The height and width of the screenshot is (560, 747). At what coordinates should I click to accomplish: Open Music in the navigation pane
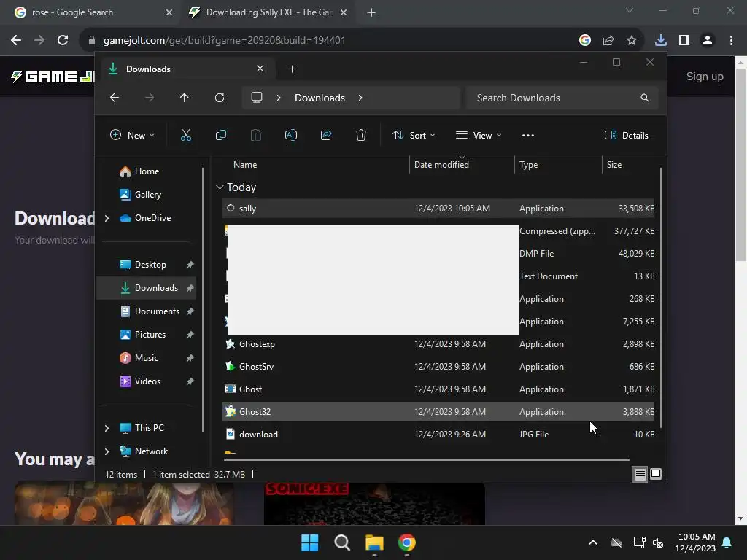pos(146,358)
